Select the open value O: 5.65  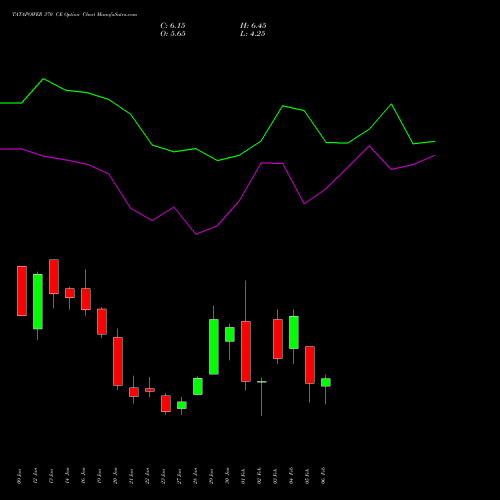pyautogui.click(x=173, y=34)
